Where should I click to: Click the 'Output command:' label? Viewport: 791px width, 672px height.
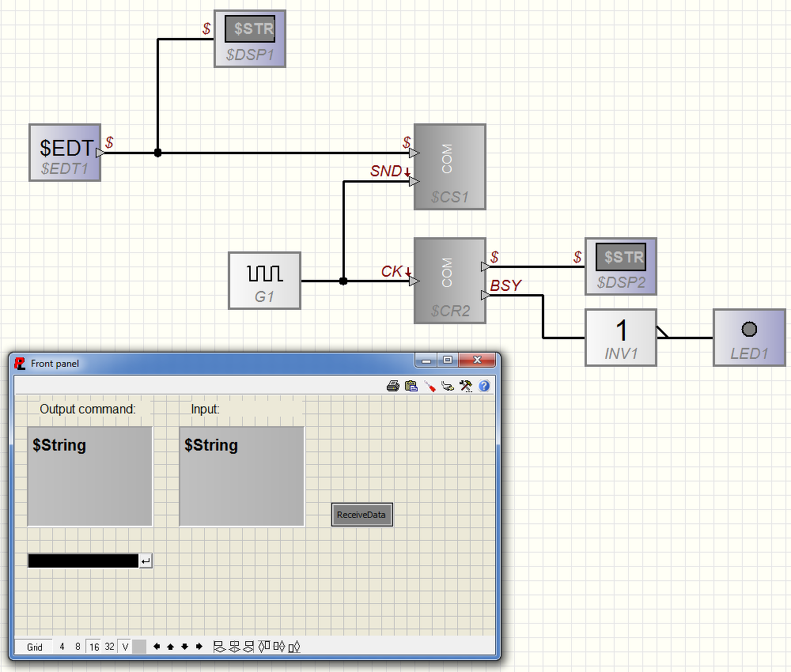click(88, 409)
